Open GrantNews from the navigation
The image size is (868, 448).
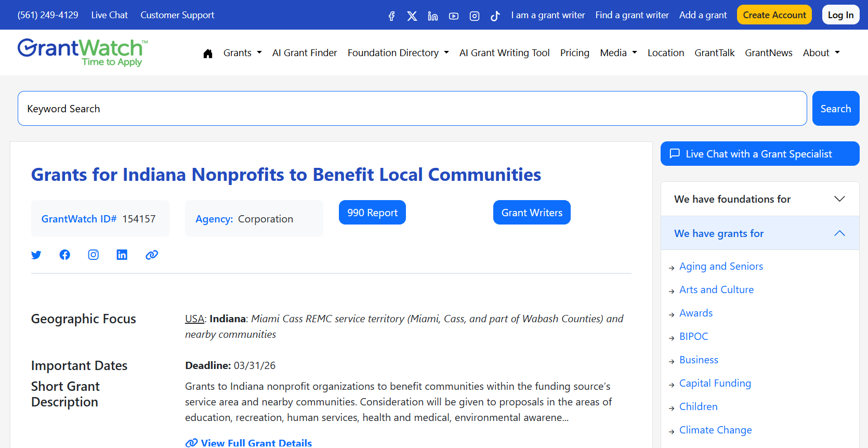[769, 52]
